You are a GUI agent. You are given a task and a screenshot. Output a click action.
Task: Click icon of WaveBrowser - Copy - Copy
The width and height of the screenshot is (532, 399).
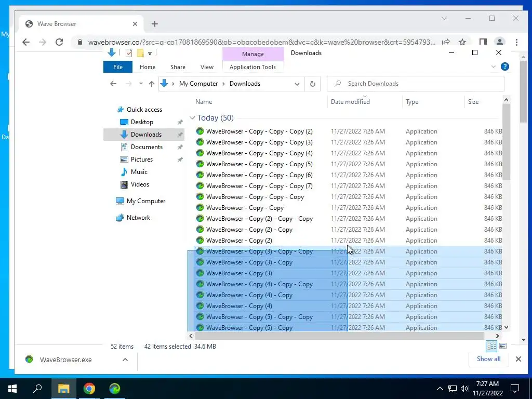200,208
